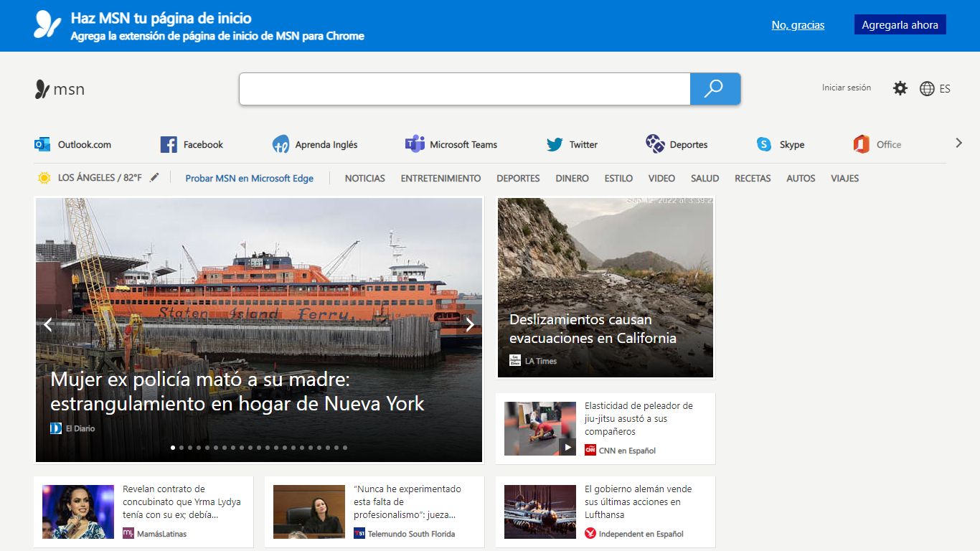Click No, gracias link
This screenshot has width=980, height=551.
click(798, 25)
